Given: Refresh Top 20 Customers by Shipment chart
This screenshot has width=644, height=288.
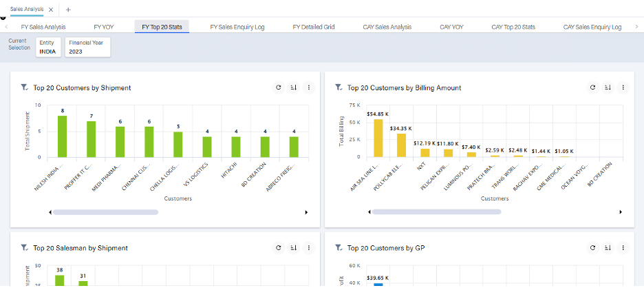Looking at the screenshot, I should 279,88.
